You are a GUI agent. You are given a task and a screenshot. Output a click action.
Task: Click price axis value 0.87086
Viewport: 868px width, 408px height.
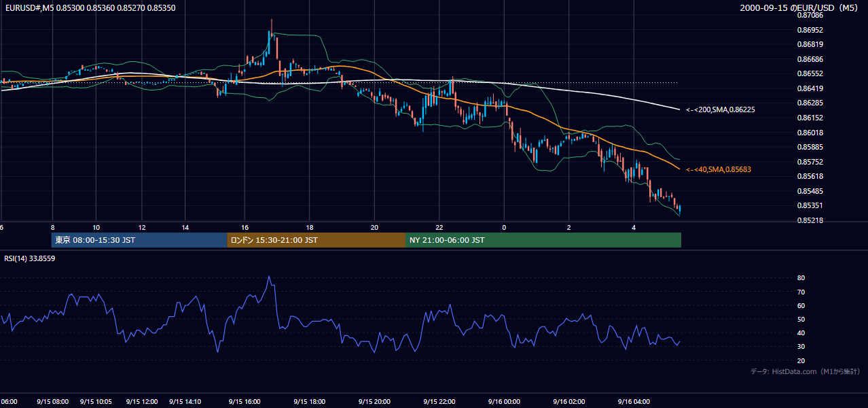pos(810,15)
